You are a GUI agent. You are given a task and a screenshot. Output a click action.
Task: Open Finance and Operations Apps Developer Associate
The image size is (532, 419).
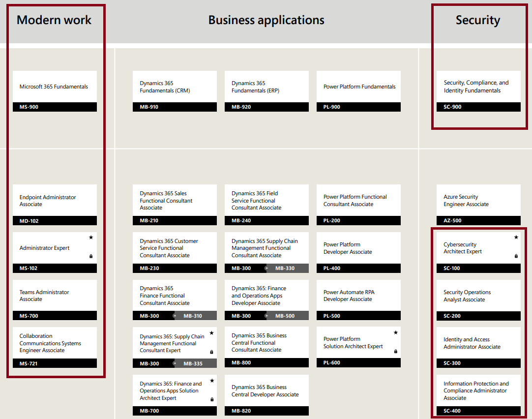click(259, 296)
